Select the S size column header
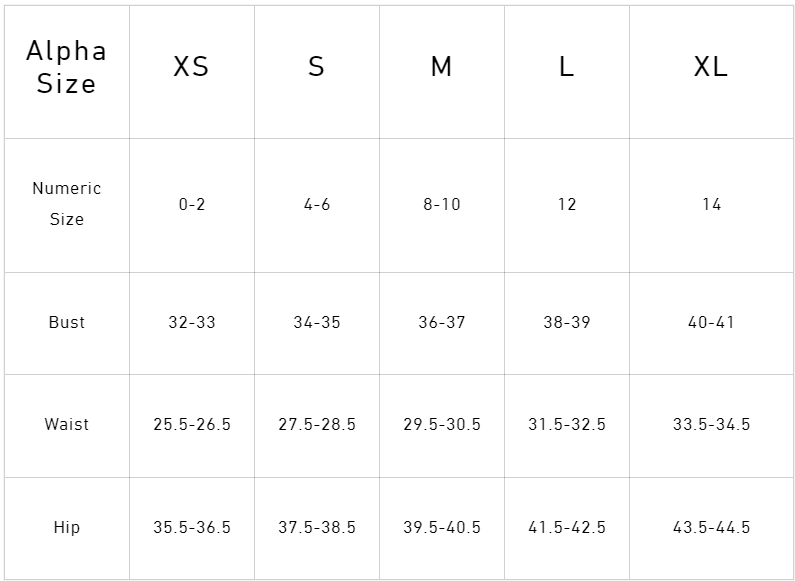The image size is (795, 581). pos(316,68)
